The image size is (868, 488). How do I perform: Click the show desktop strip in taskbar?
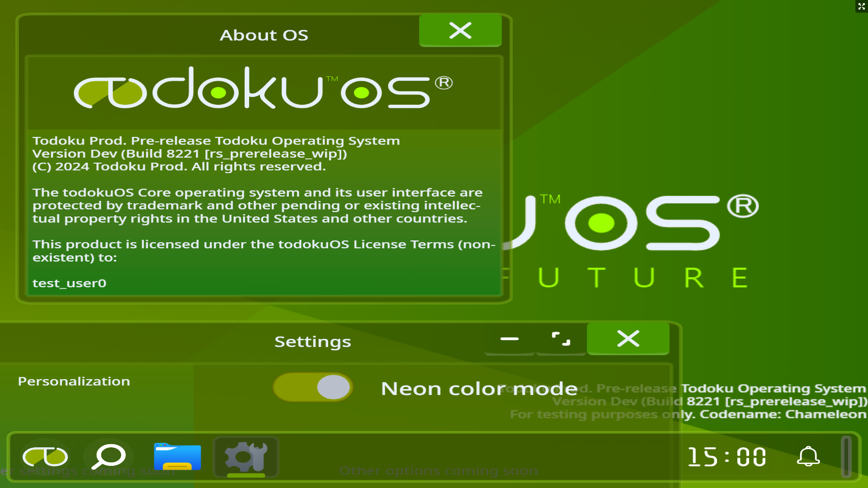click(x=846, y=456)
